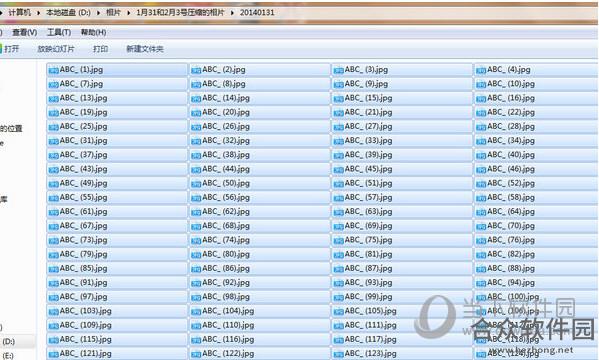Select file name ABC_ (110).jpg

(228, 325)
